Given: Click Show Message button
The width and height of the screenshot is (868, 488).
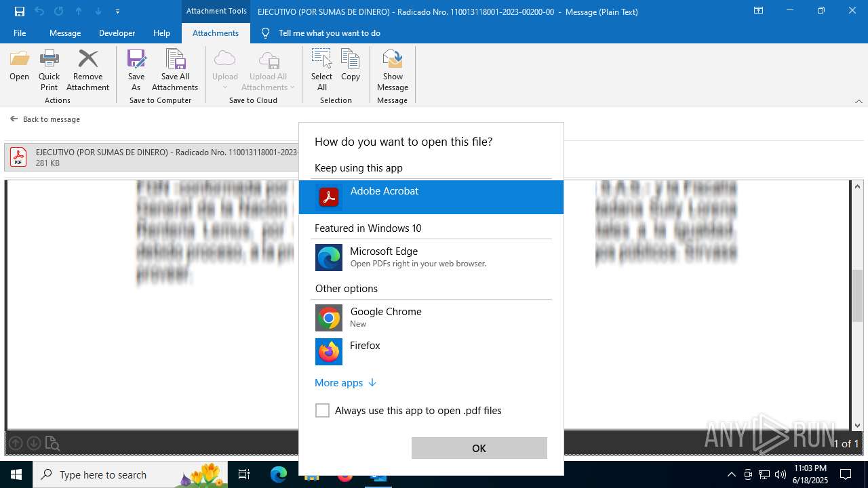Looking at the screenshot, I should [393, 70].
